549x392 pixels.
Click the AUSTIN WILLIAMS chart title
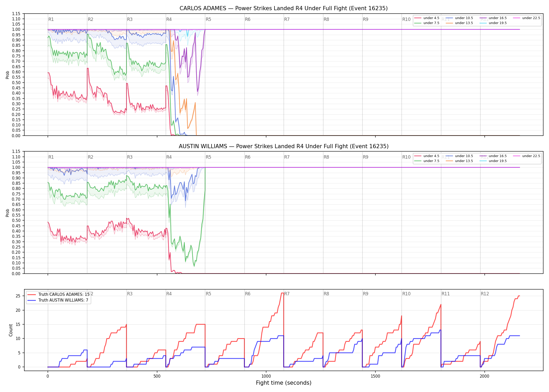[283, 146]
